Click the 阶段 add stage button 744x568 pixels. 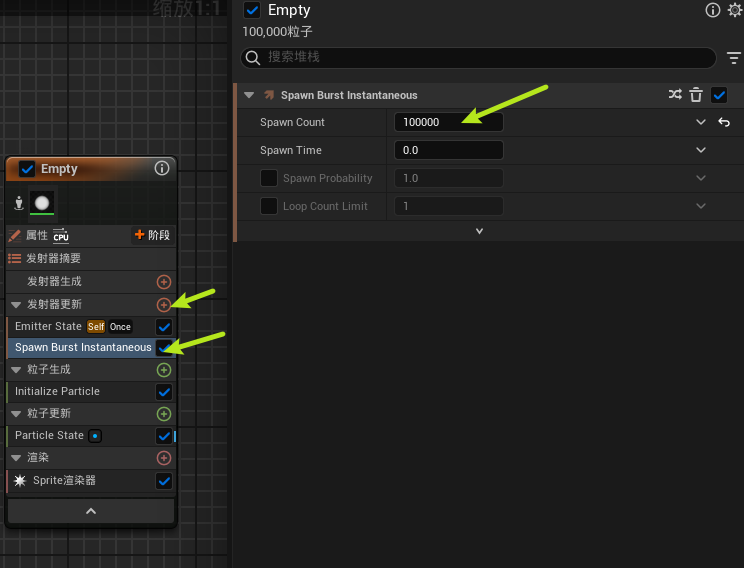(152, 235)
